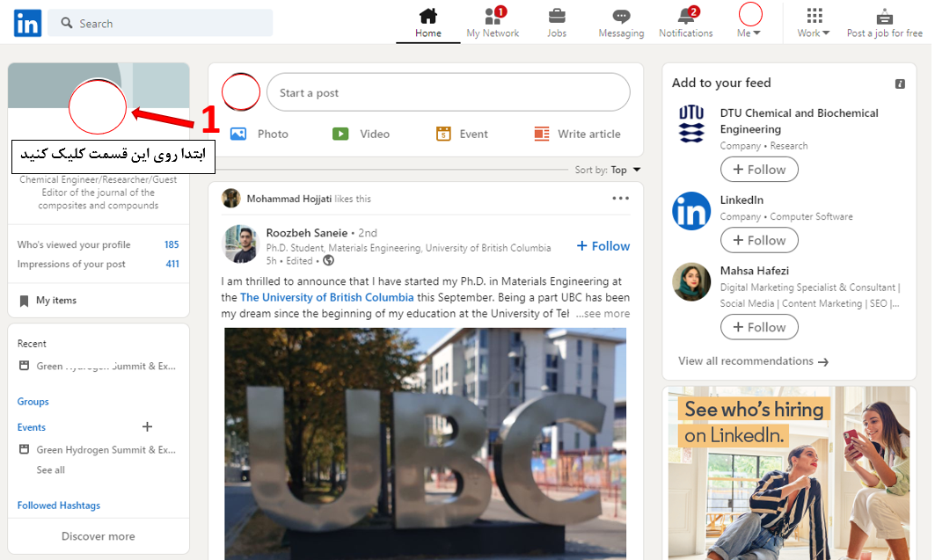Screen dimensions: 935x560
Task: Open the See who's hiring ad
Action: coord(789,474)
